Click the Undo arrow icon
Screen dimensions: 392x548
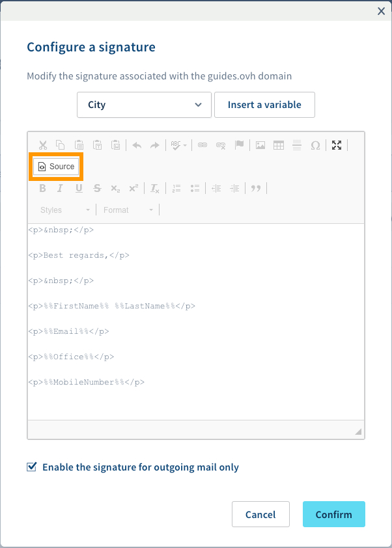coord(136,145)
